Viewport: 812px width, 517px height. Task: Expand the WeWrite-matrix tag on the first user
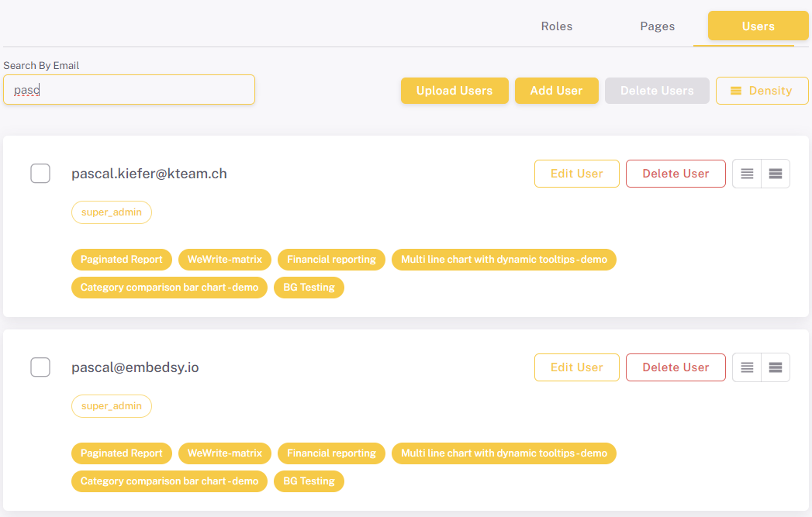[224, 259]
